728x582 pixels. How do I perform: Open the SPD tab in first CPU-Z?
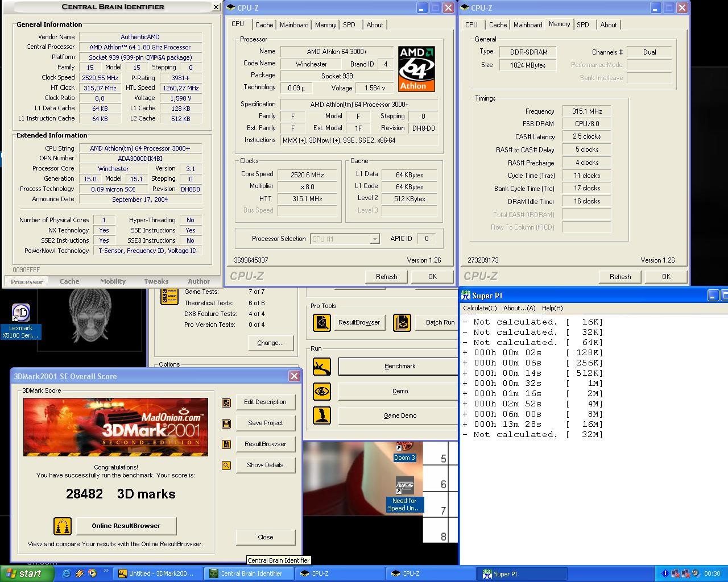click(349, 25)
